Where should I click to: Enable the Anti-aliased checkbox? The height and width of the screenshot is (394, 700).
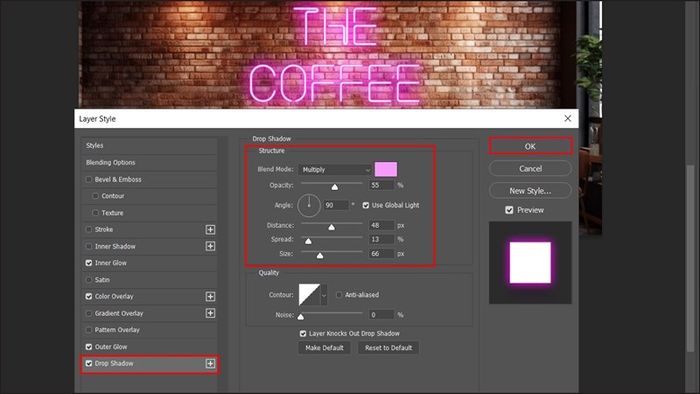click(339, 295)
